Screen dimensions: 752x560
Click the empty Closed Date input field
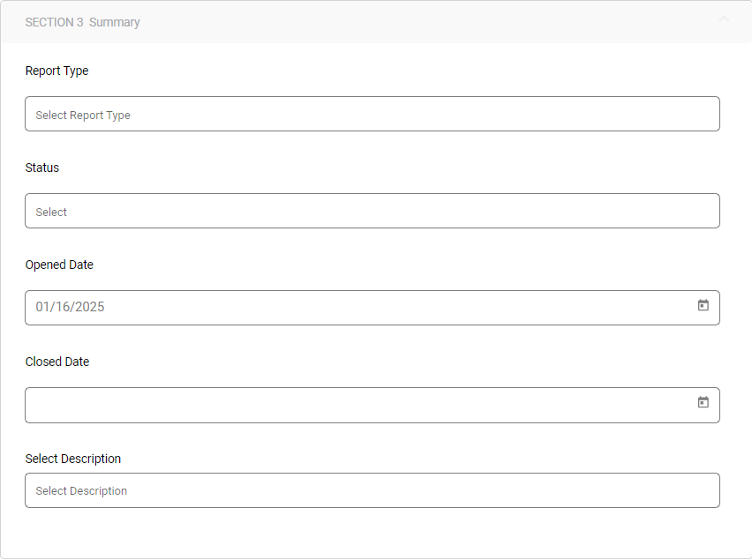tap(353, 405)
